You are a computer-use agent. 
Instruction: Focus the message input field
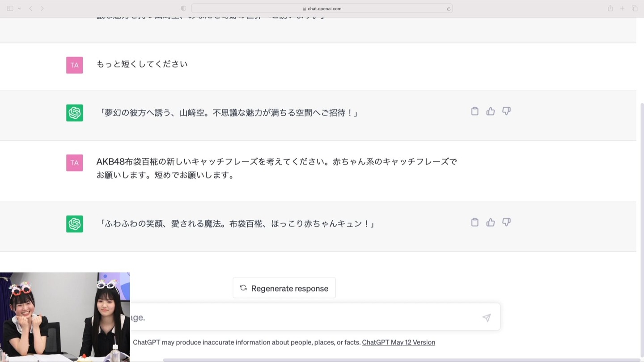pos(315,317)
